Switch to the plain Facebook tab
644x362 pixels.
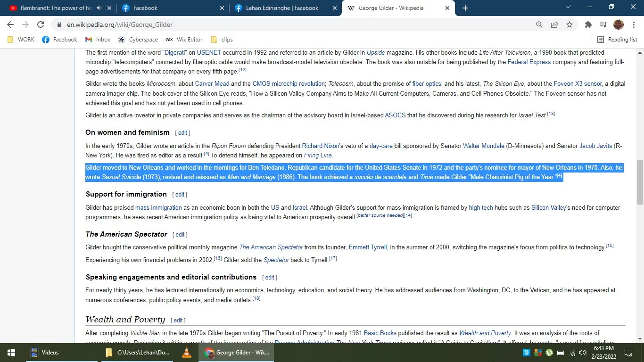pyautogui.click(x=174, y=8)
